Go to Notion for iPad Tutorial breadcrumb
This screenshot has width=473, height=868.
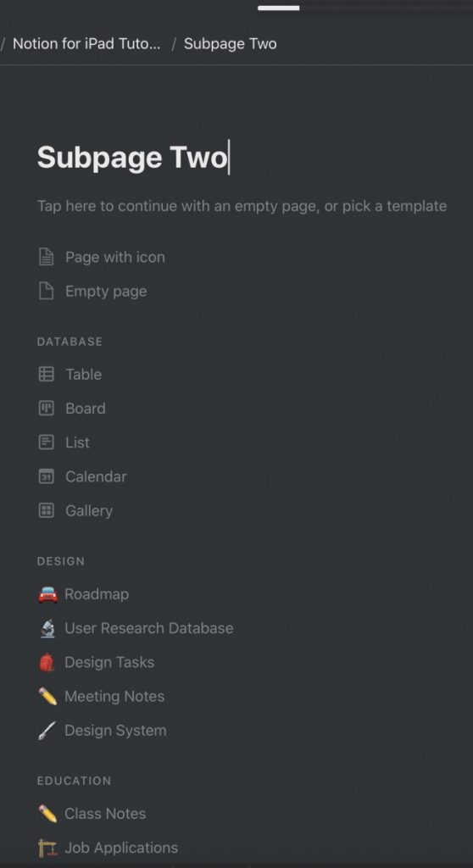pos(86,44)
